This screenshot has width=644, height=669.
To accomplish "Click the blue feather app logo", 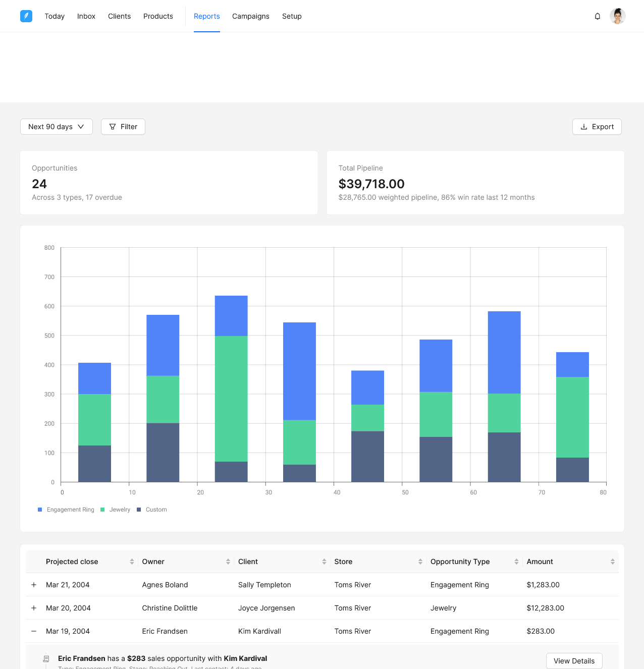I will pos(26,16).
